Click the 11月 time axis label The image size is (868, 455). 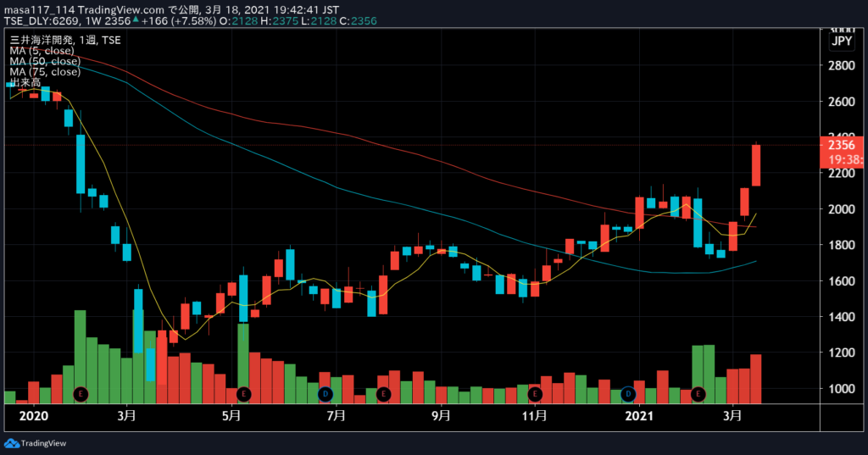[535, 416]
